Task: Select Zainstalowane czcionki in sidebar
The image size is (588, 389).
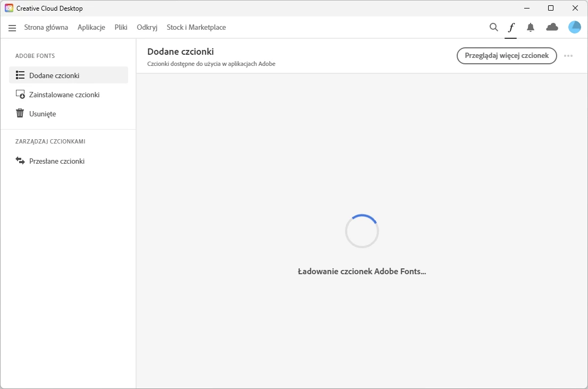Action: (69, 95)
